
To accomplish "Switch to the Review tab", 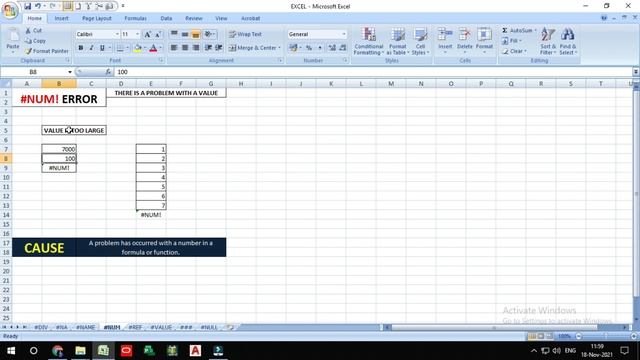I will click(x=193, y=18).
